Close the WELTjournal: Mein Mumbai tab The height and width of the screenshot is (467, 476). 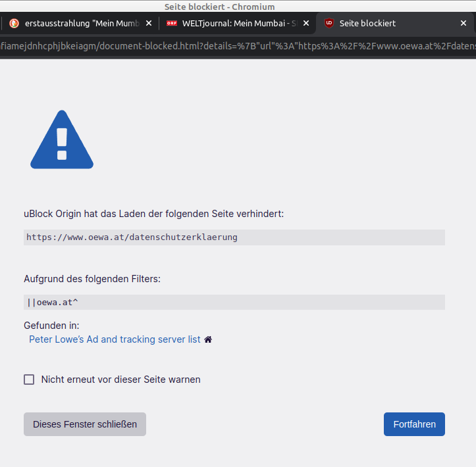pos(306,24)
